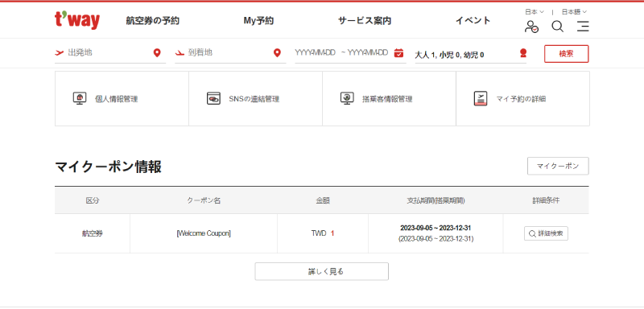644x309 pixels.
Task: Click bold payment period 2023-09-05 ~ 2023-12-31
Action: [436, 229]
